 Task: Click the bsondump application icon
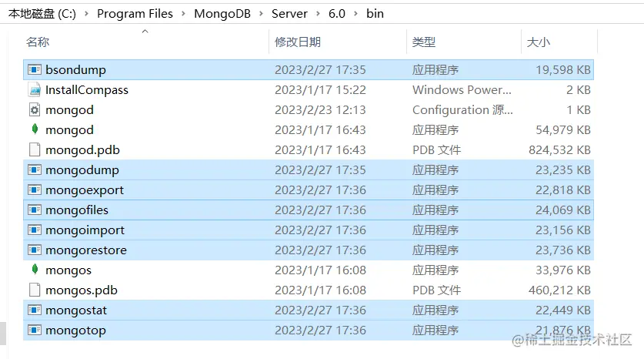(x=34, y=70)
